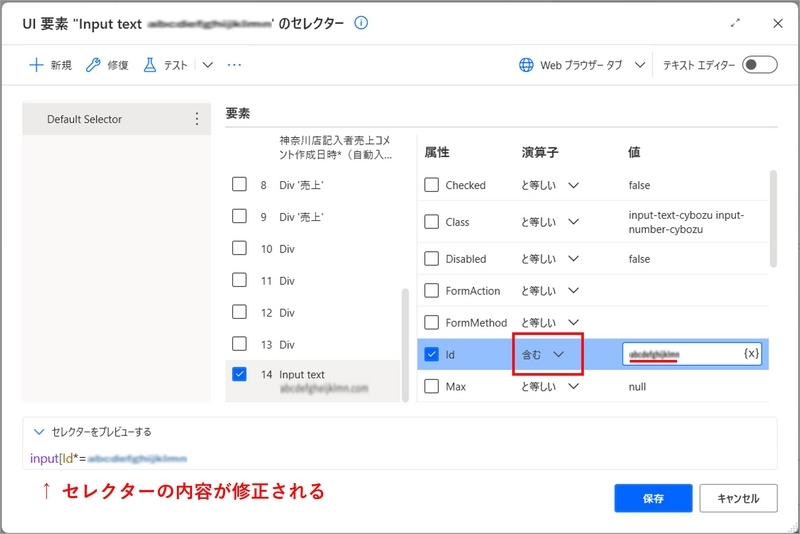Screen dimensions: 800x534
Task: Click the 修復 wrench button
Action: pyautogui.click(x=107, y=65)
